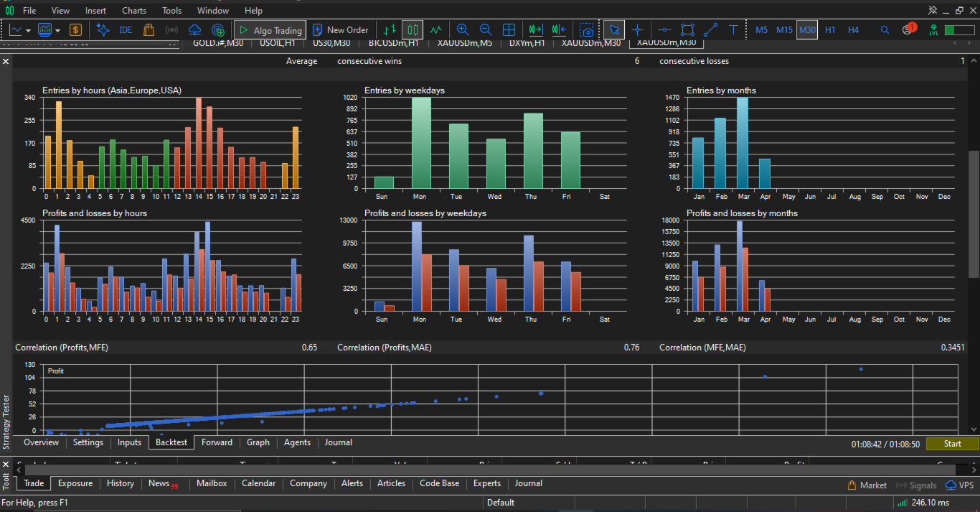Image resolution: width=980 pixels, height=512 pixels.
Task: Switch to the Graph tab
Action: pyautogui.click(x=258, y=442)
